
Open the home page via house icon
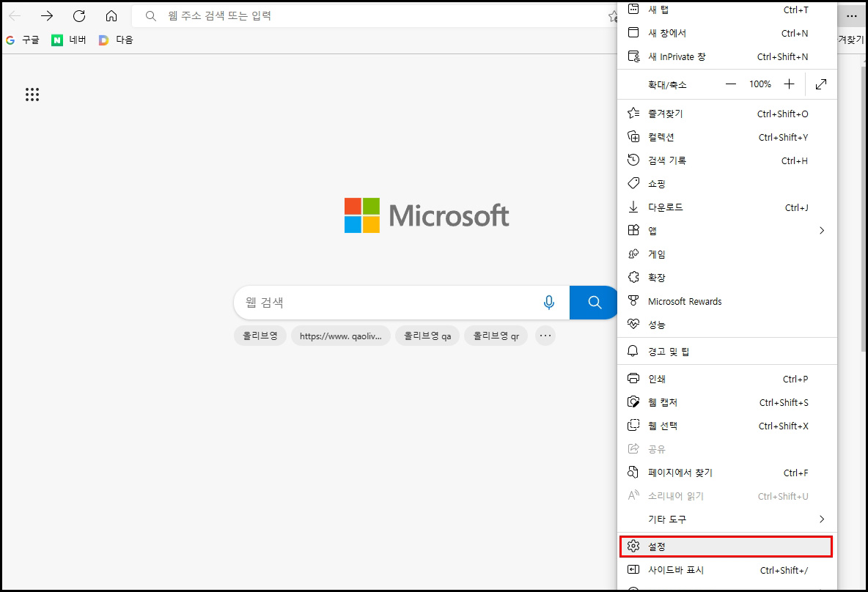[x=111, y=16]
